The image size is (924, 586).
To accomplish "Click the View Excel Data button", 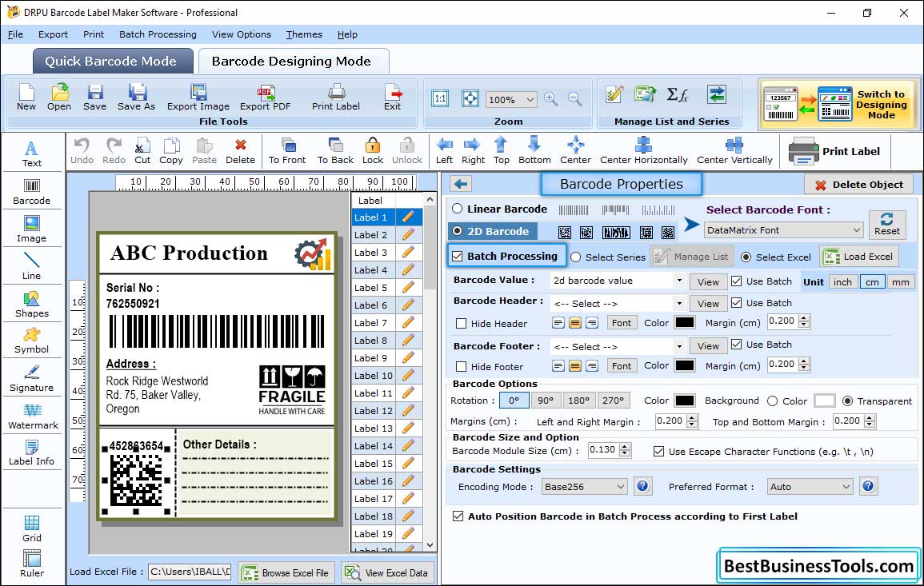I will tap(388, 572).
